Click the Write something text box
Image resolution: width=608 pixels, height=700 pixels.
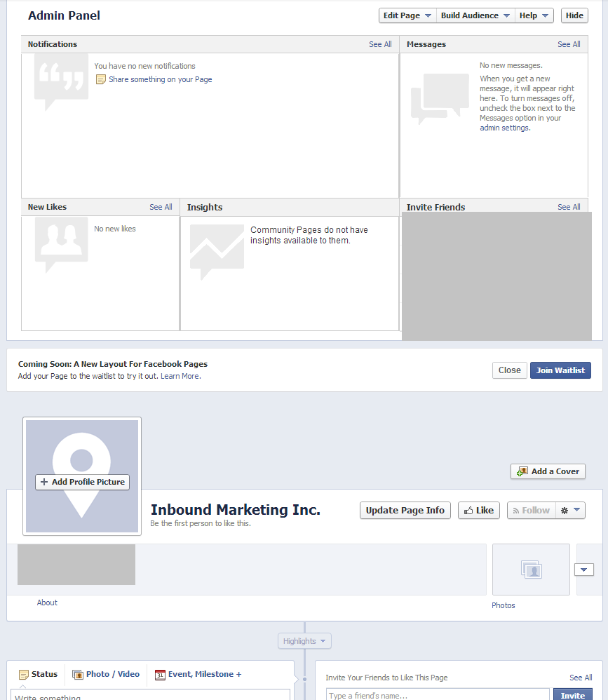tap(151, 696)
